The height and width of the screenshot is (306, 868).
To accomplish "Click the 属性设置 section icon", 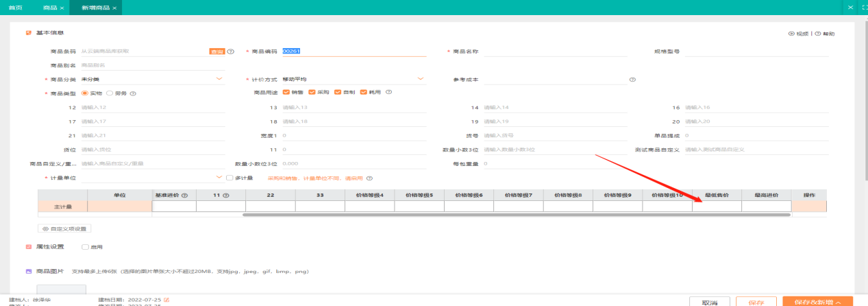I will point(29,246).
